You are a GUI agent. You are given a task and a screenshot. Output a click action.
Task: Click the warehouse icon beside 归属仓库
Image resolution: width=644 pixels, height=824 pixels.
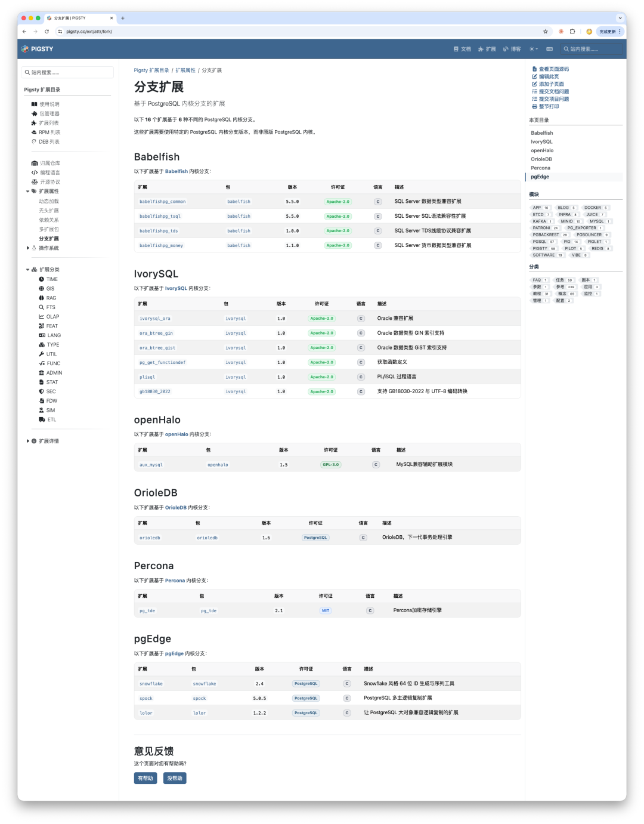[35, 163]
